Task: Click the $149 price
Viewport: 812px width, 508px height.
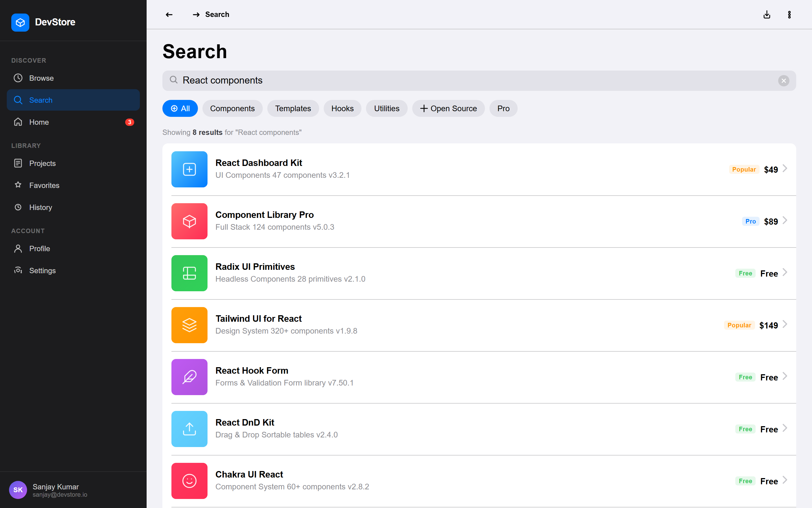Action: [x=768, y=326]
